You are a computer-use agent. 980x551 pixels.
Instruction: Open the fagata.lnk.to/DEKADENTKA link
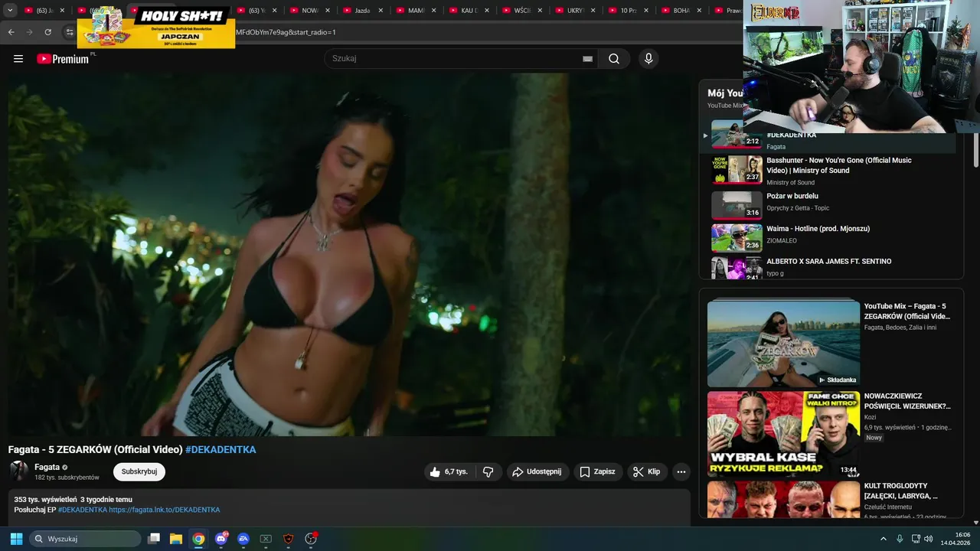pos(164,510)
